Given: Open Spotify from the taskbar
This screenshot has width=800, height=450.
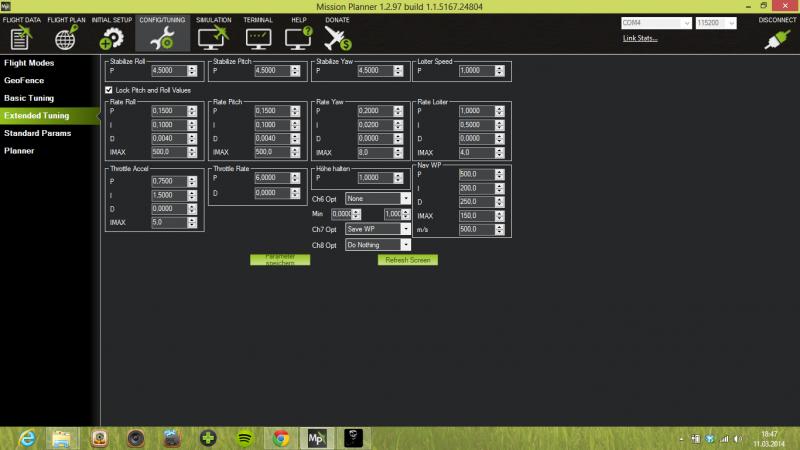Looking at the screenshot, I should (x=245, y=438).
